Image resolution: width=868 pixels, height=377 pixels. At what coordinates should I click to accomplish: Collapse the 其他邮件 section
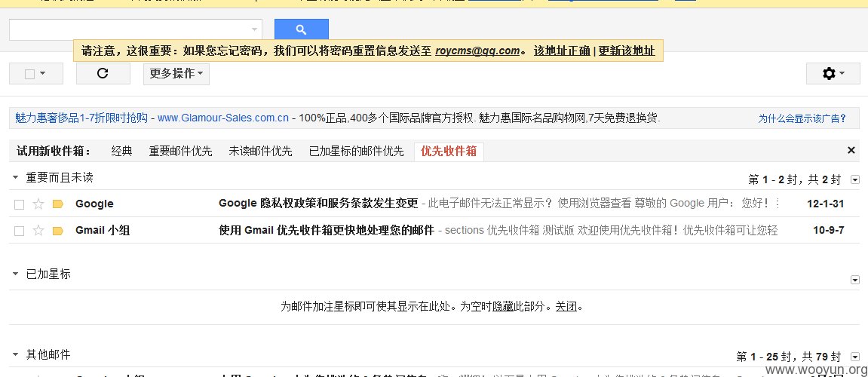point(16,354)
